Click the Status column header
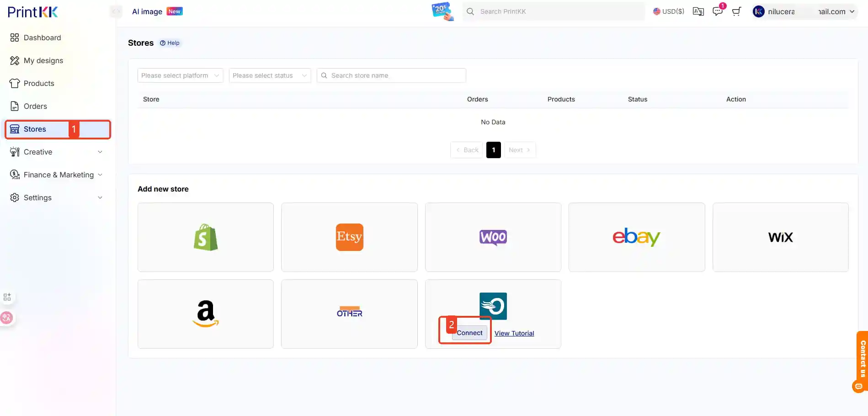868x416 pixels. coord(638,99)
